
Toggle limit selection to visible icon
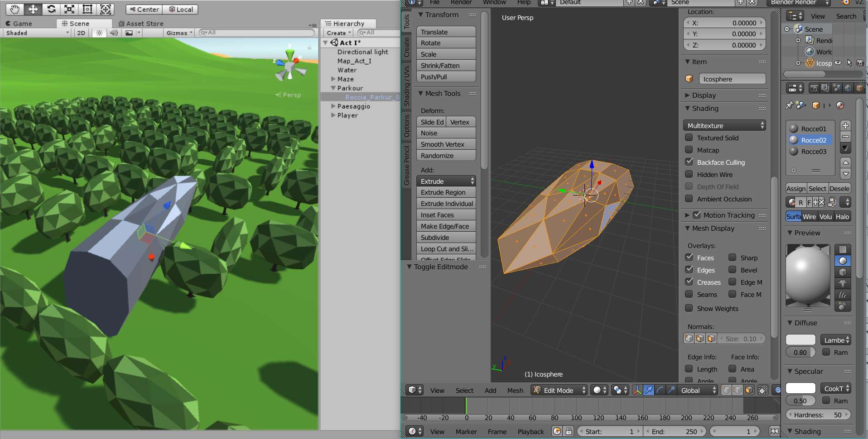click(763, 390)
